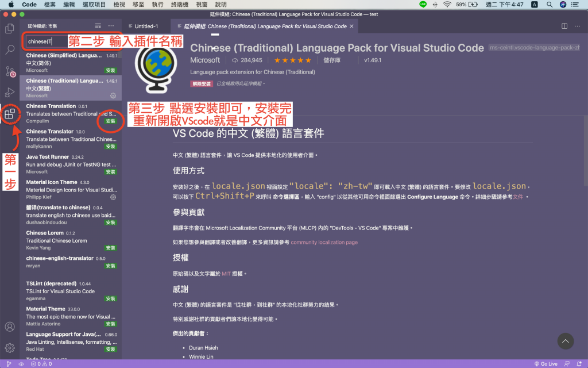
Task: Install the Chinese Lorem extension
Action: (111, 248)
